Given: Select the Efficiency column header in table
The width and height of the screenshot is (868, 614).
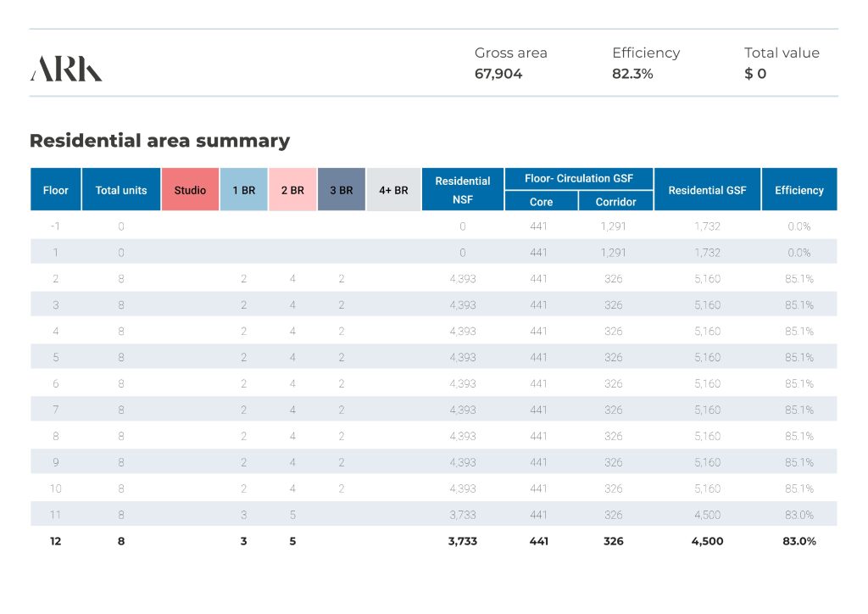Looking at the screenshot, I should pyautogui.click(x=798, y=190).
